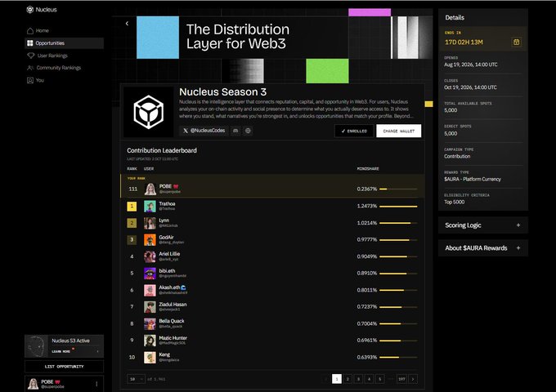The image size is (556, 392).
Task: Click Lynn's avatar
Action: (x=150, y=223)
